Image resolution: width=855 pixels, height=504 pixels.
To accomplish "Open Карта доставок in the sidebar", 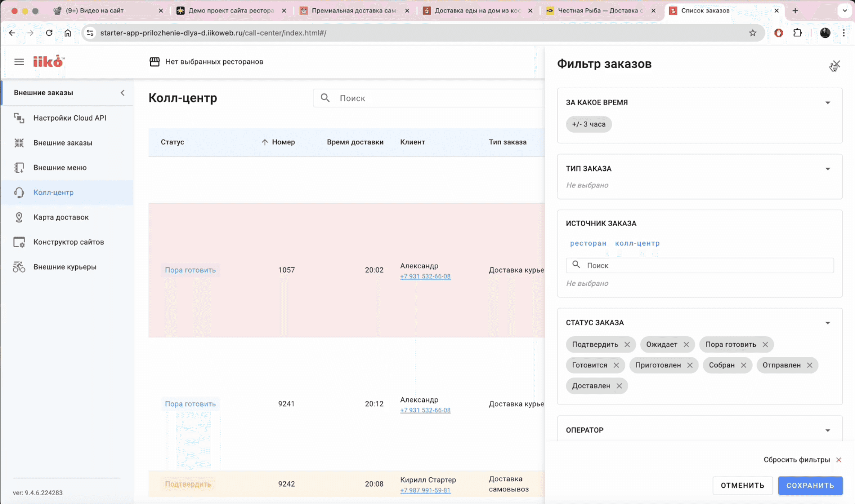I will [x=61, y=217].
